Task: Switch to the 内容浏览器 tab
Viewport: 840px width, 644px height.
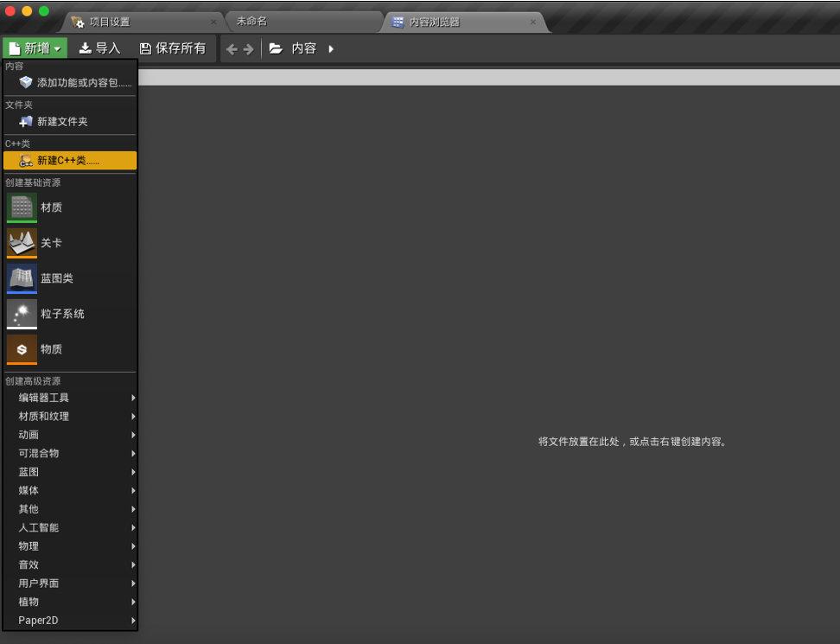Action: click(x=463, y=22)
